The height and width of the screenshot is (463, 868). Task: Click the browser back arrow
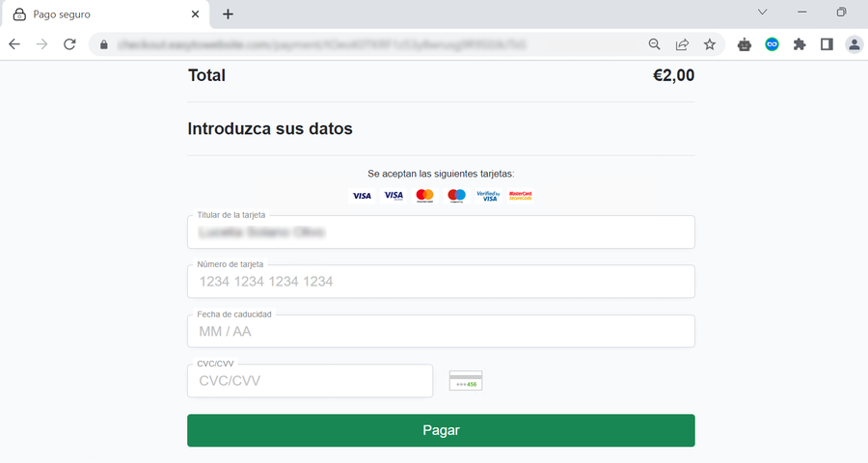14,44
